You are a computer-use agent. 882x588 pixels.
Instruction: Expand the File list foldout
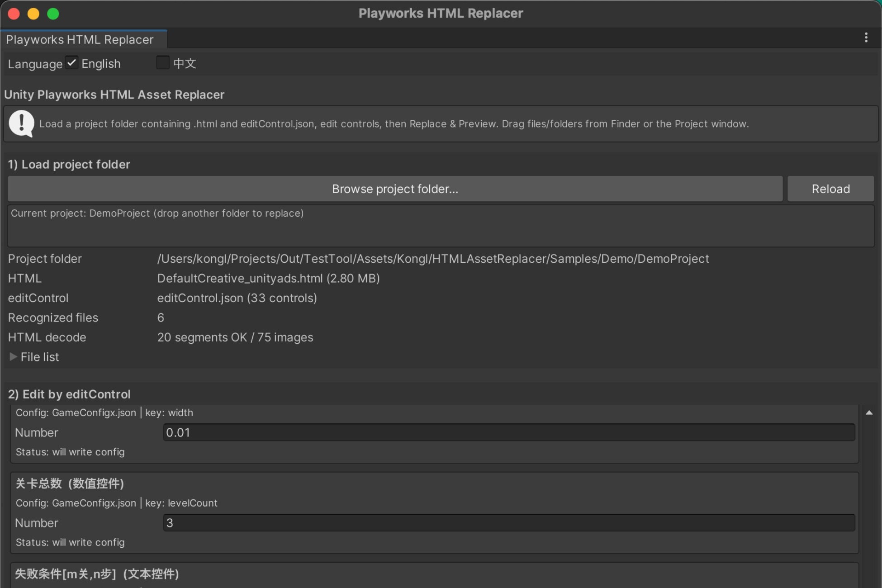(x=13, y=357)
